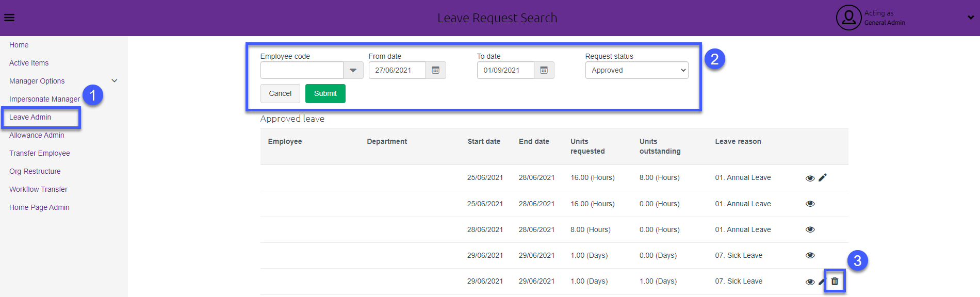Open Allowance Admin from the sidebar
The image size is (980, 297).
[37, 135]
